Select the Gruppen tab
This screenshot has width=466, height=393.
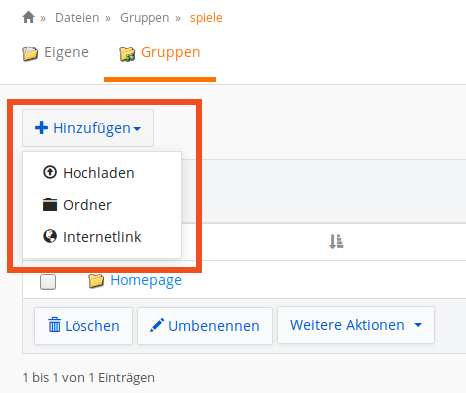pyautogui.click(x=160, y=53)
